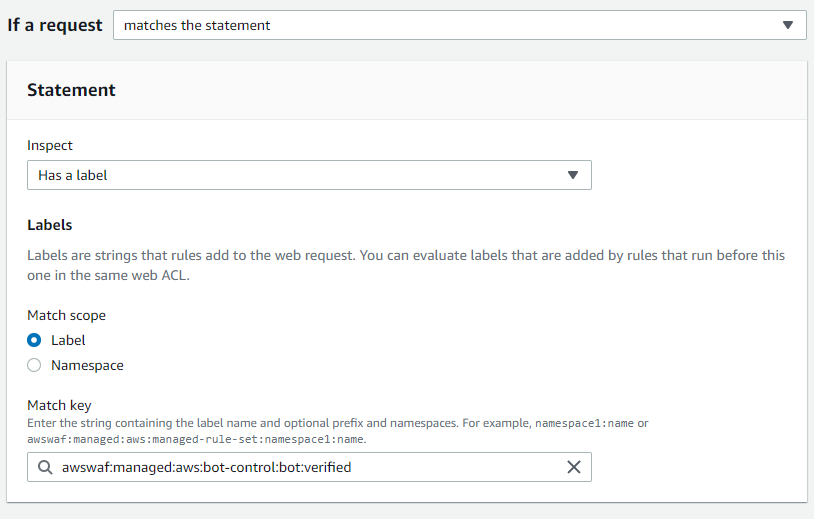Click the 'Match scope' heading

click(x=66, y=315)
